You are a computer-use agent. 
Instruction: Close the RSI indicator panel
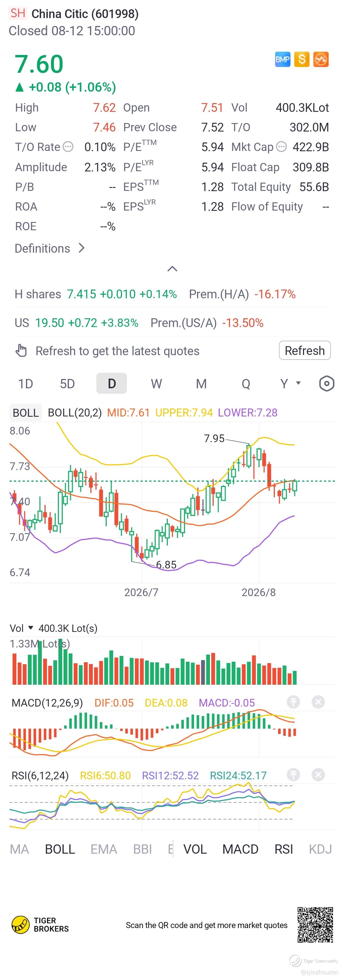click(318, 775)
